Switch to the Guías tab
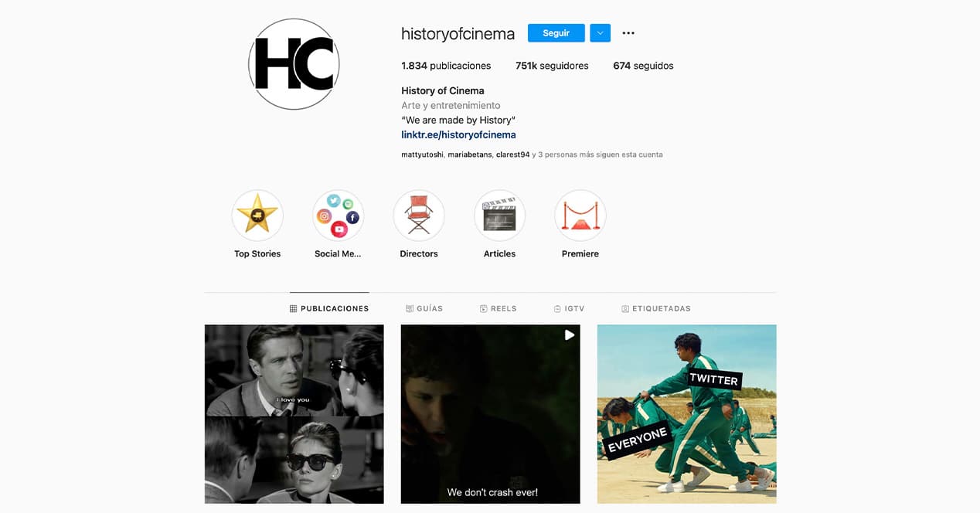 (x=424, y=308)
